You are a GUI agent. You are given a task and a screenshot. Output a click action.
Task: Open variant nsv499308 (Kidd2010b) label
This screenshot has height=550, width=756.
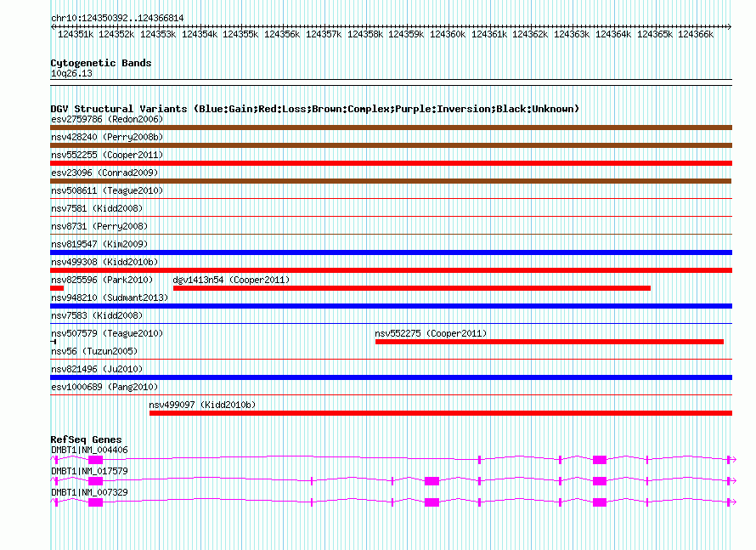pyautogui.click(x=104, y=262)
